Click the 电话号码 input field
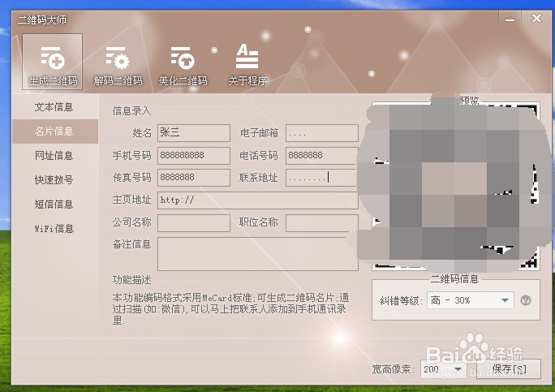 (x=321, y=156)
